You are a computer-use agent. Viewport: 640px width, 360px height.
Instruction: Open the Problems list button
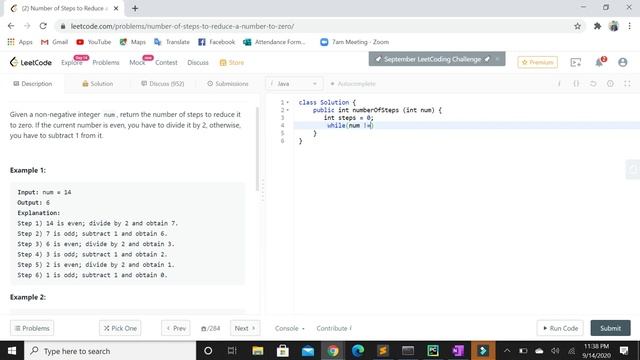point(32,328)
